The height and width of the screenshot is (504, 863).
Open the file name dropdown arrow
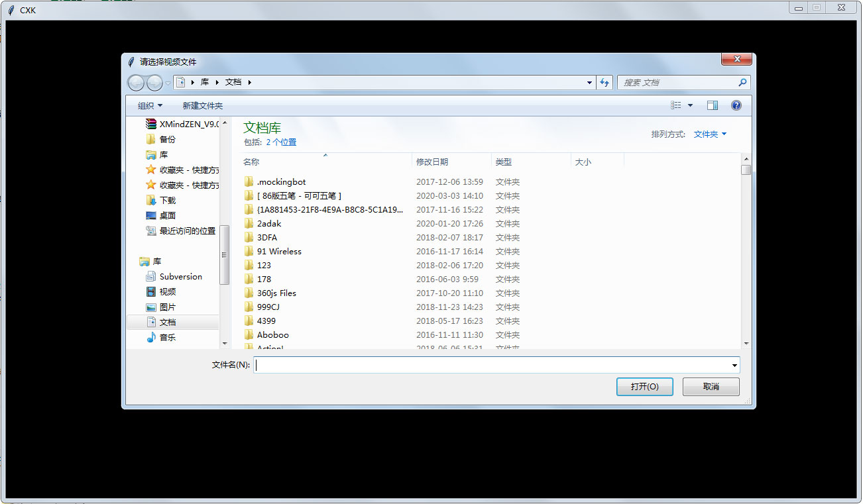point(734,365)
